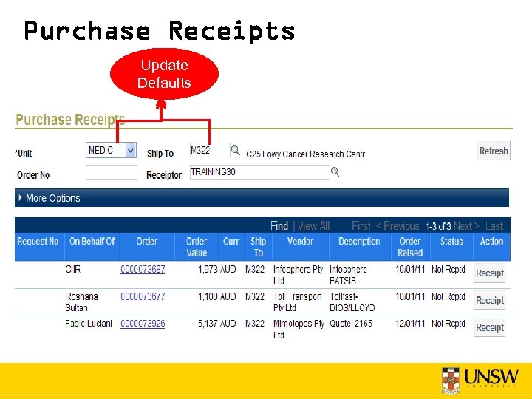Screen dimensions: 532x399
Task: Sort by Vendor column header
Action: coord(300,241)
